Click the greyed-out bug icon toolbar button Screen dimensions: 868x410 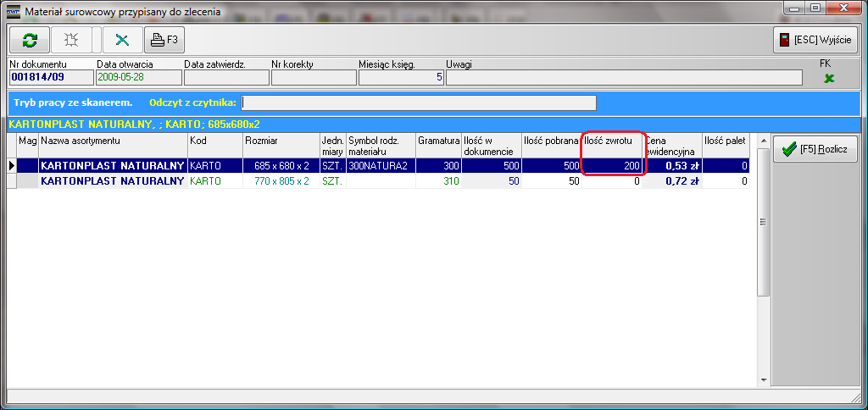(x=72, y=40)
